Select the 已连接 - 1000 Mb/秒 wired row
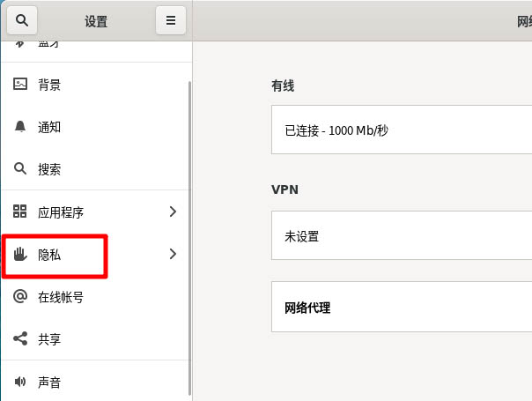The width and height of the screenshot is (532, 401). pyautogui.click(x=402, y=130)
